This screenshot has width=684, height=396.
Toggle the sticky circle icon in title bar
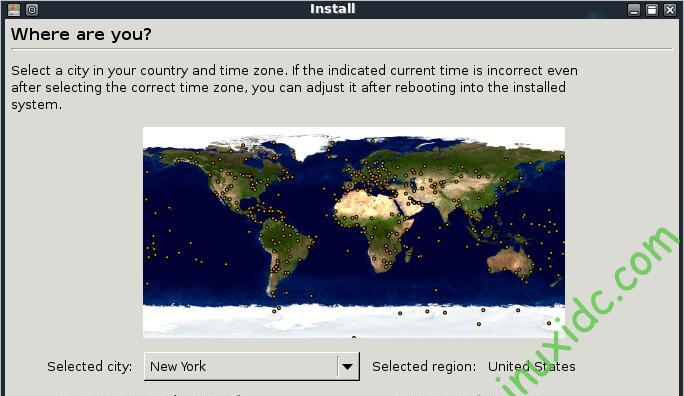point(32,10)
